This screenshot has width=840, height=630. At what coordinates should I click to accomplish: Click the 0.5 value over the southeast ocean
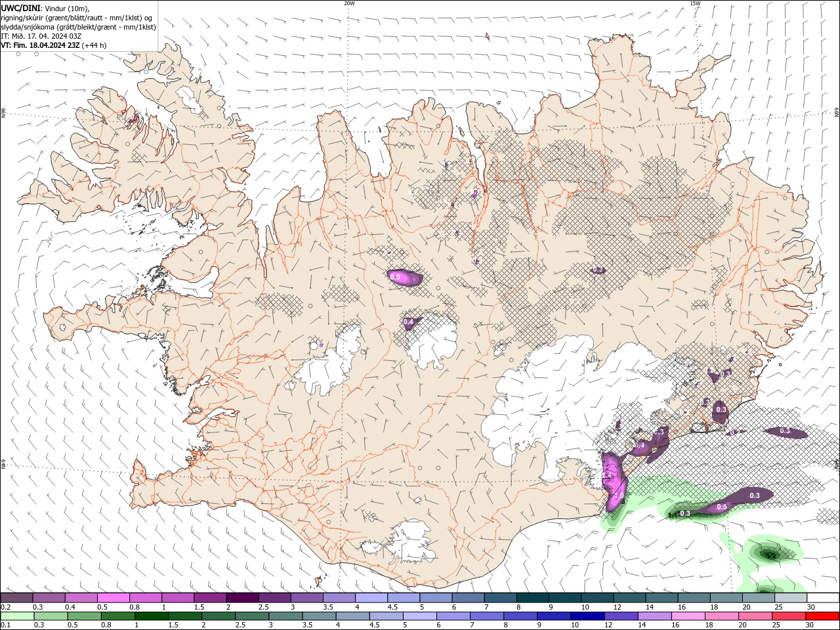pyautogui.click(x=722, y=507)
